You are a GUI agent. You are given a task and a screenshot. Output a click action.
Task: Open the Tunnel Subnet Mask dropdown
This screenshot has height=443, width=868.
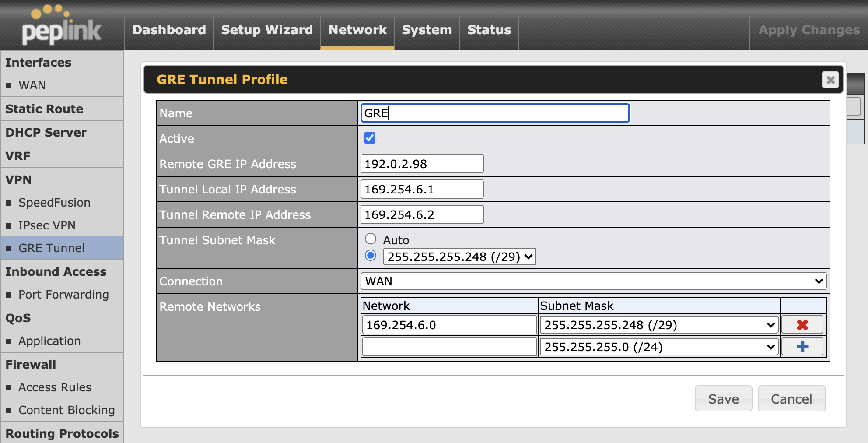[x=459, y=257]
